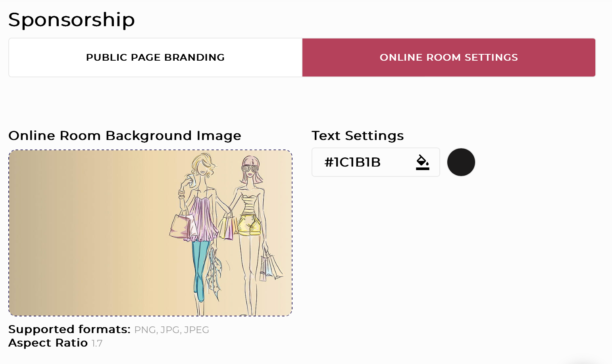Click the Online Room Background Image label
The image size is (612, 364).
[x=125, y=136]
